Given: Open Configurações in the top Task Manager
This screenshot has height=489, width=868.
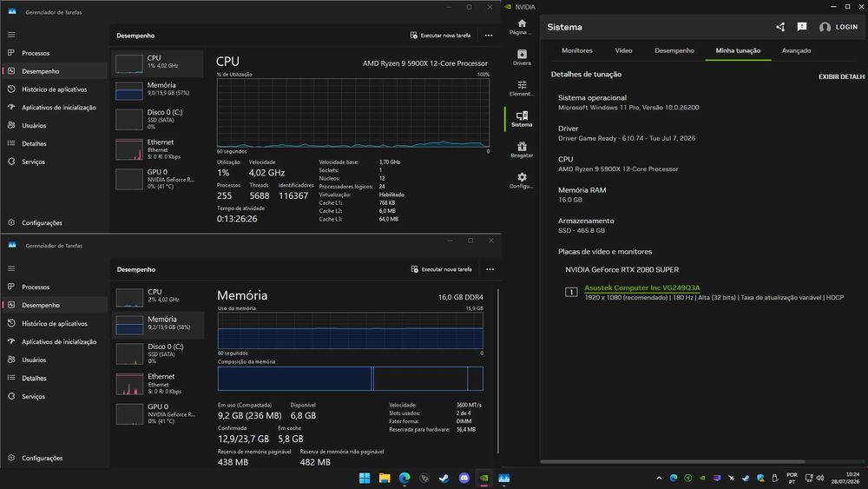Looking at the screenshot, I should 42,222.
